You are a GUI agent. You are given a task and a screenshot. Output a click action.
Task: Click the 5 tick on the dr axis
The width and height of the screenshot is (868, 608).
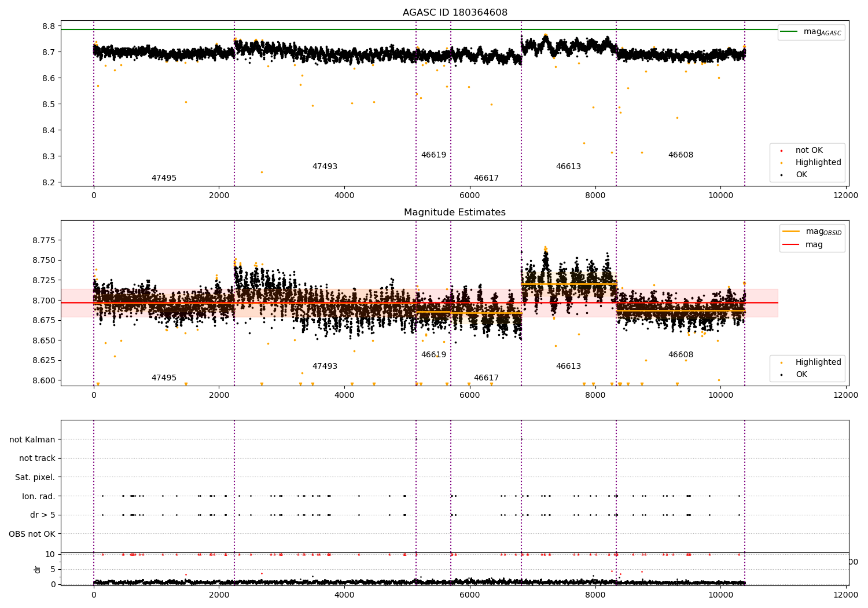(53, 569)
